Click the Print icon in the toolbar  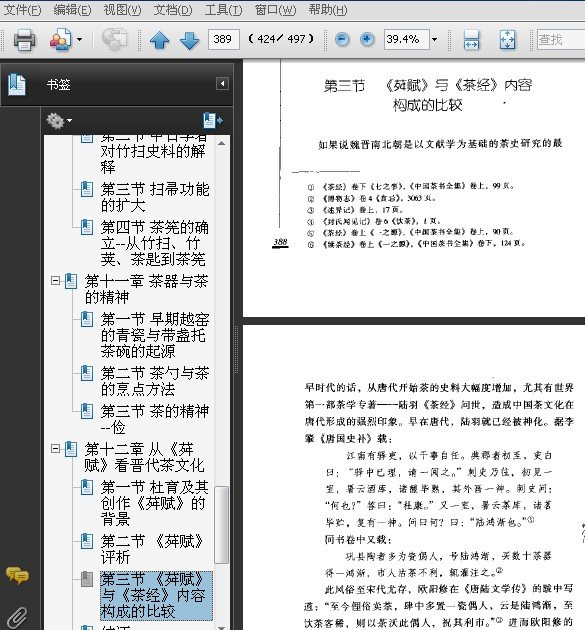(x=25, y=39)
